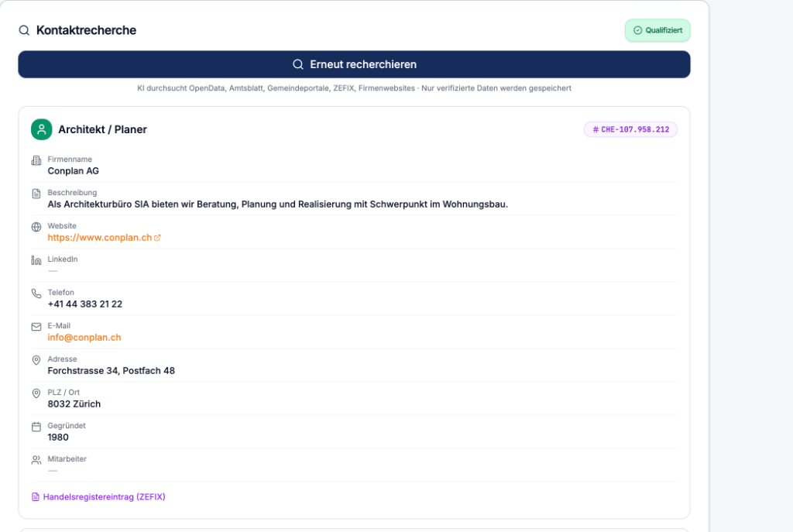Click the external-link icon after conplan.ch URL
Viewport: 793px width, 532px height.
click(x=157, y=238)
